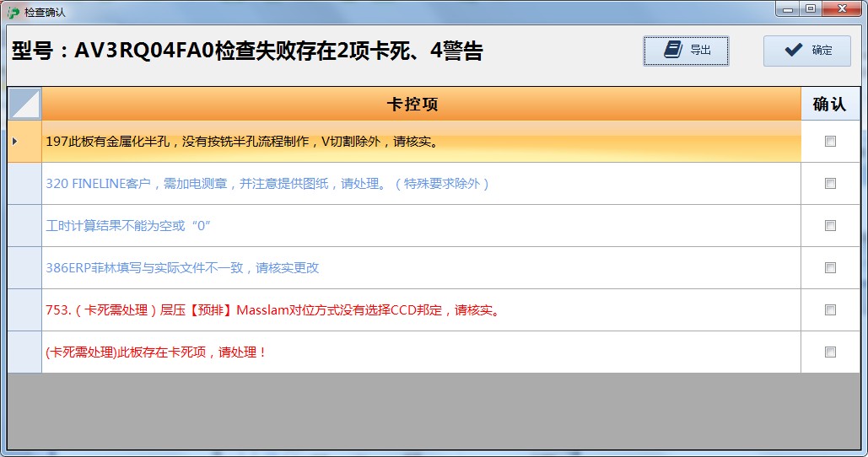Minimize the 检查确认 window
The height and width of the screenshot is (457, 868).
coord(788,8)
